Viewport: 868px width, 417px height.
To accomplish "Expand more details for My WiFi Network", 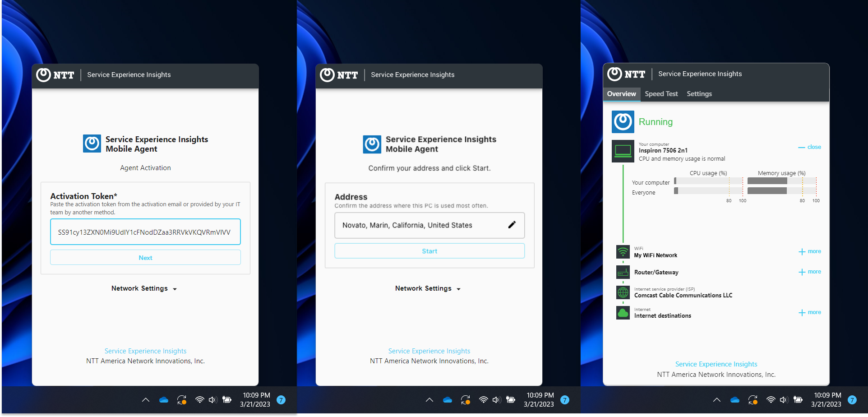I will (x=809, y=251).
